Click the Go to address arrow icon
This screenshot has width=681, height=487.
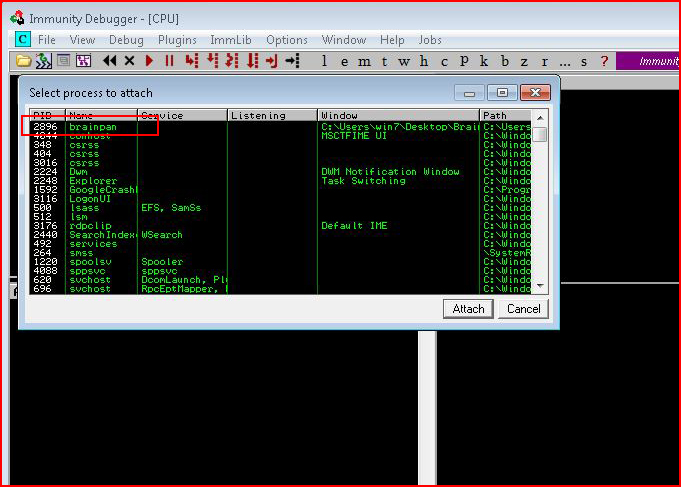click(293, 61)
